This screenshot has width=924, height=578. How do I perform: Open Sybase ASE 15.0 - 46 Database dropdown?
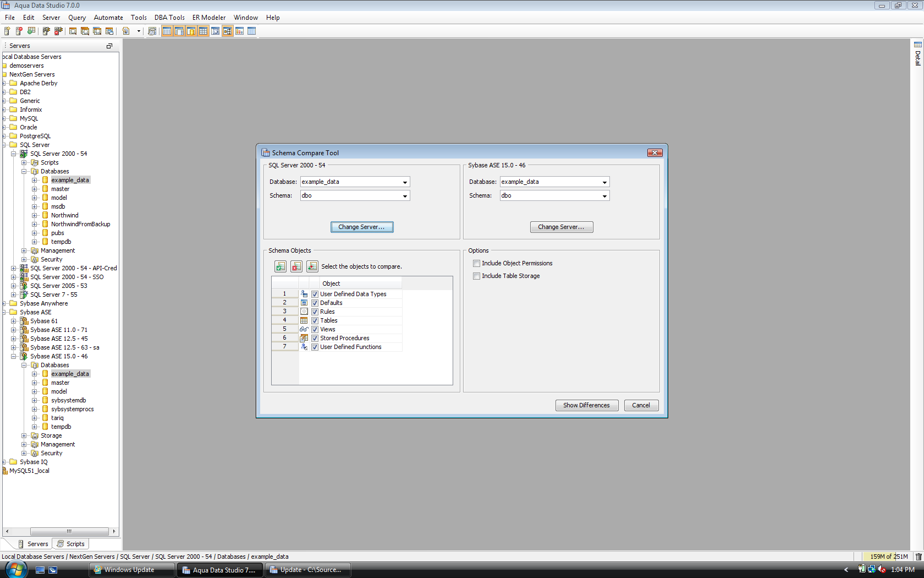coord(604,182)
